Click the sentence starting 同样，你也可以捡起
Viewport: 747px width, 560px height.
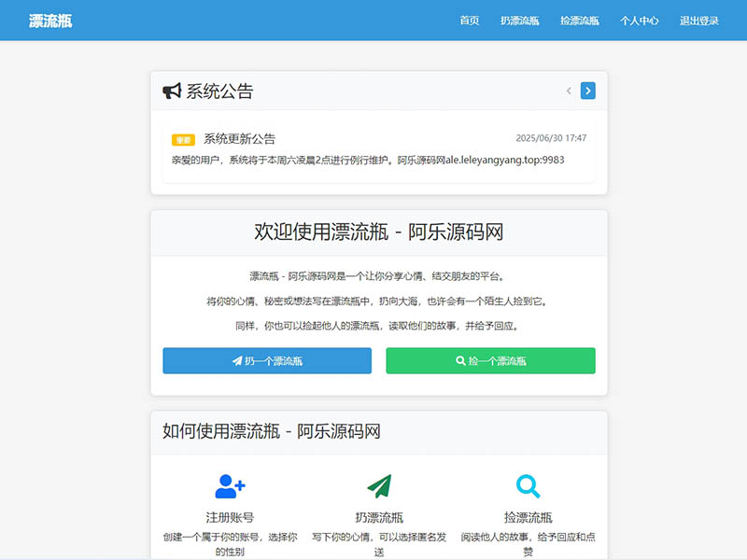click(x=379, y=326)
